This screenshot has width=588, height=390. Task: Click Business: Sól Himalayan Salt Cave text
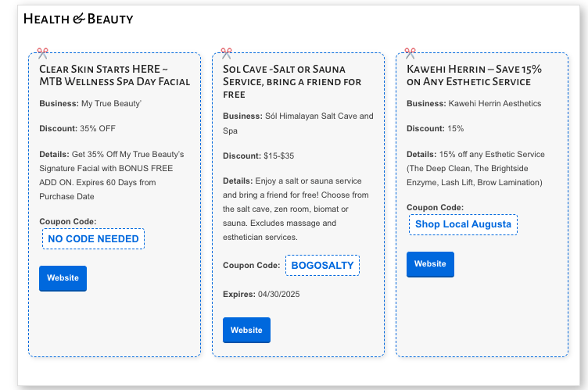click(x=298, y=123)
